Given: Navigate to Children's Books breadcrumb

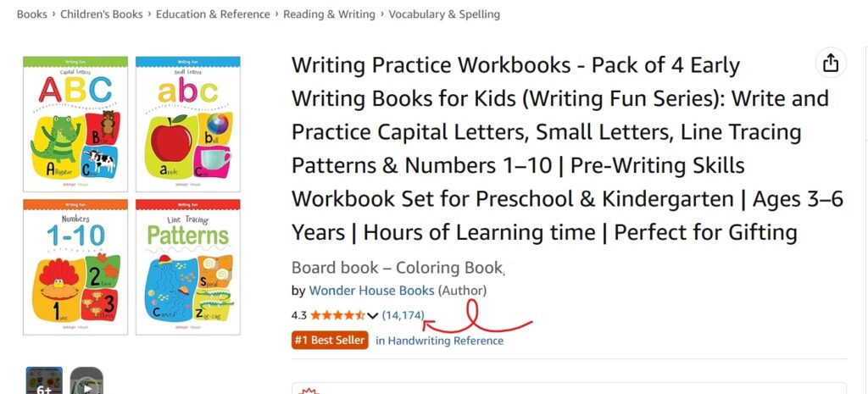Looking at the screenshot, I should point(101,14).
